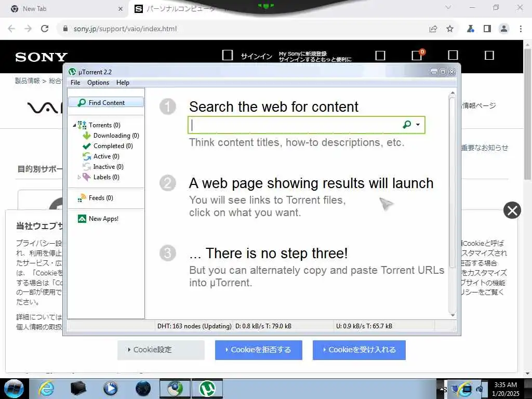Collapse the Torrents tree node arrow
This screenshot has width=532, height=399.
pos(74,125)
